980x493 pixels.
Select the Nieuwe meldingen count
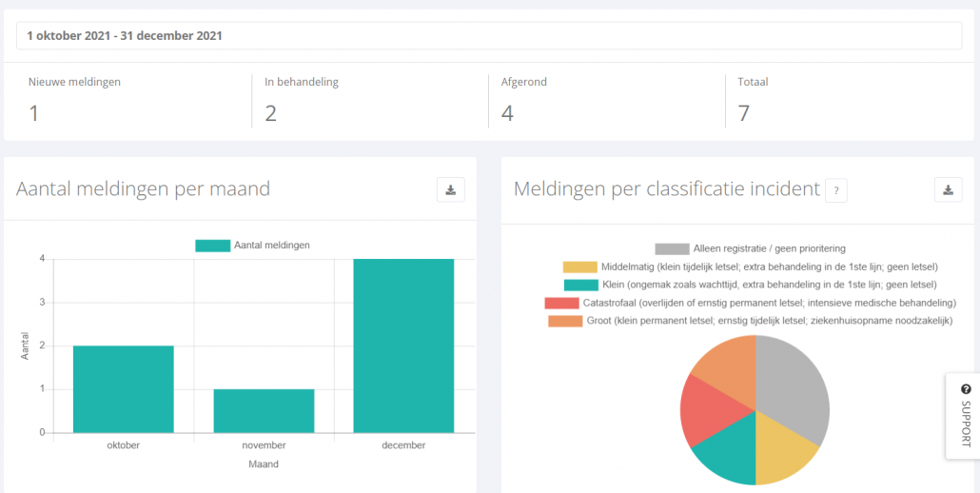[33, 113]
